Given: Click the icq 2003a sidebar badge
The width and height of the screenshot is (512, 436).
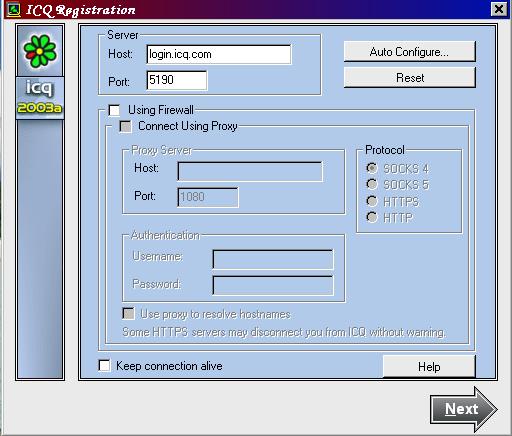Looking at the screenshot, I should coord(40,98).
